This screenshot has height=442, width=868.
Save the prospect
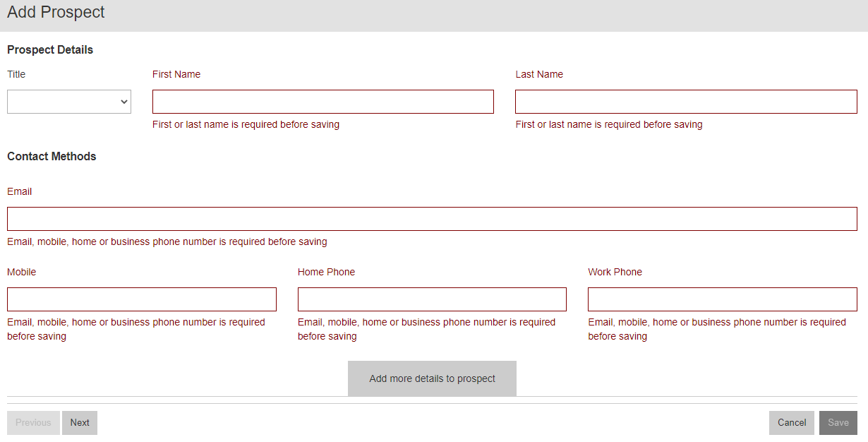point(838,423)
